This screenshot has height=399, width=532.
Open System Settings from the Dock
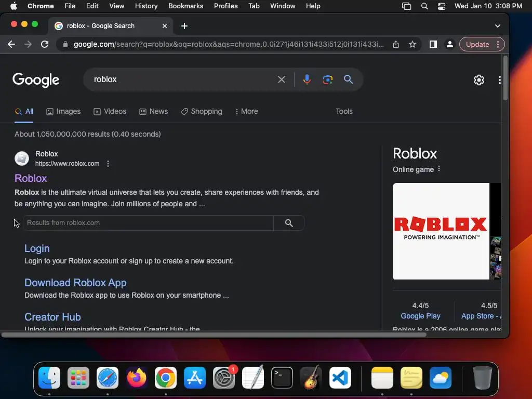pyautogui.click(x=224, y=378)
